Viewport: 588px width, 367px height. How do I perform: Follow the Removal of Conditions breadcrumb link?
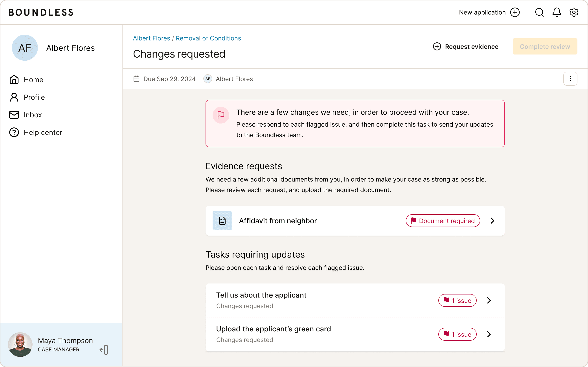click(208, 38)
